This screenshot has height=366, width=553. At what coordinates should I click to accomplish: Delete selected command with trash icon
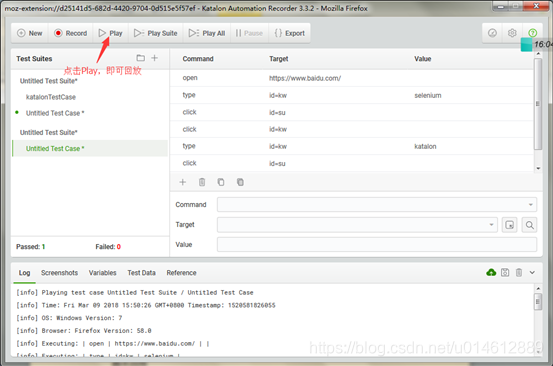pos(202,182)
